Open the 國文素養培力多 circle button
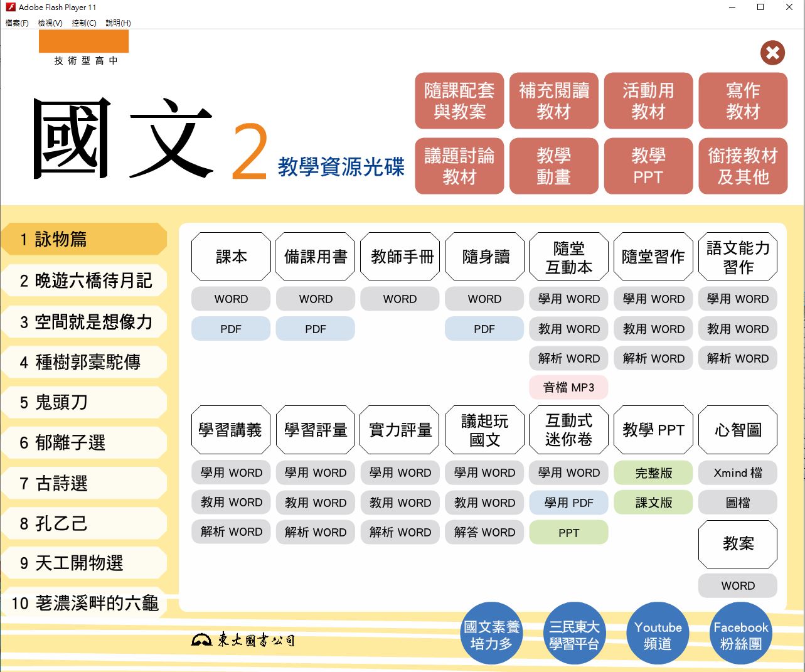This screenshot has height=672, width=805. point(491,634)
